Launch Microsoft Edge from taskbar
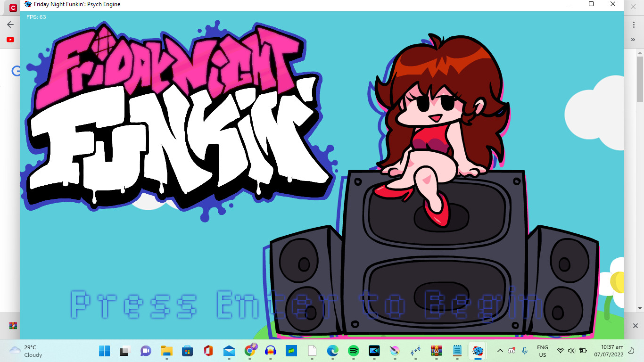644x362 pixels. tap(333, 351)
